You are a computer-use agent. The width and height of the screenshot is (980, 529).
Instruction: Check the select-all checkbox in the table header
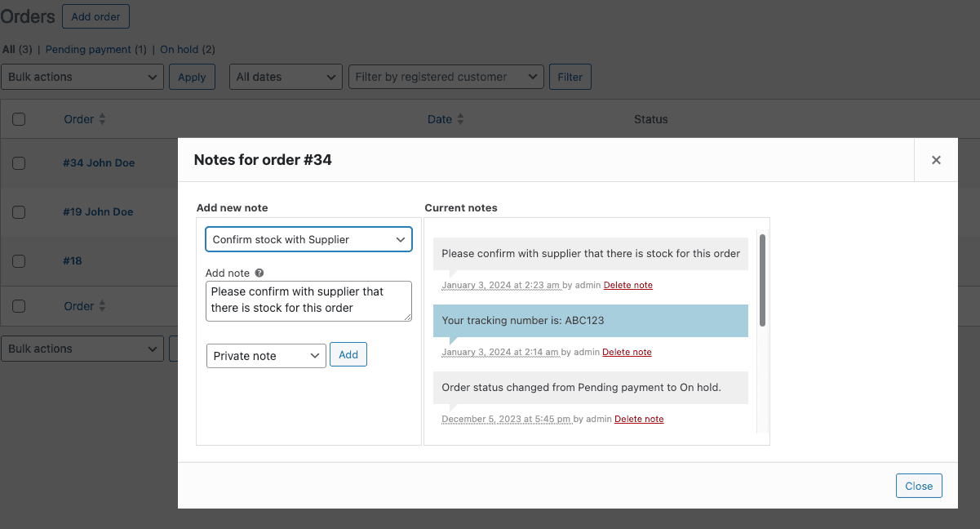click(x=19, y=118)
